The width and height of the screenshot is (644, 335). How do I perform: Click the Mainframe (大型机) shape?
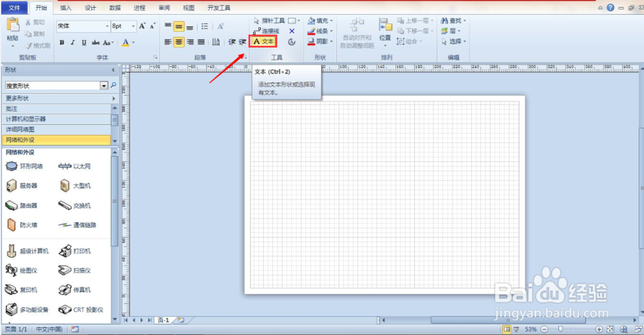pos(75,186)
